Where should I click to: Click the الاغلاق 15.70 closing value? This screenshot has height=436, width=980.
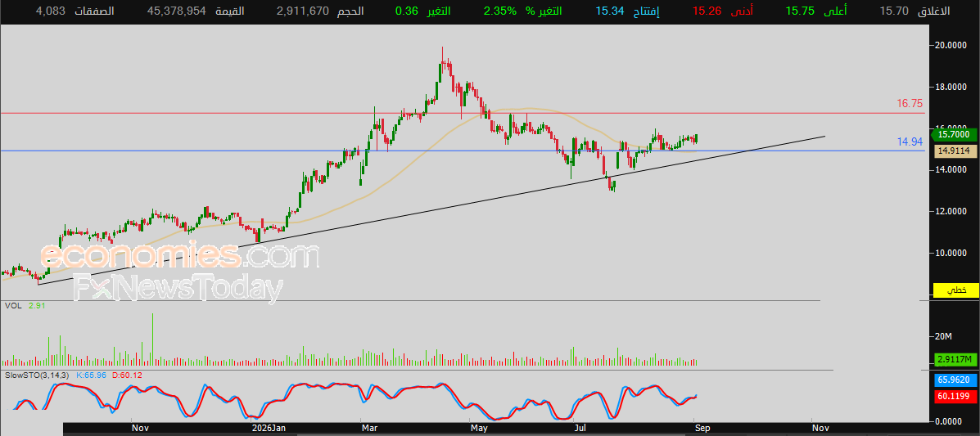(x=894, y=11)
